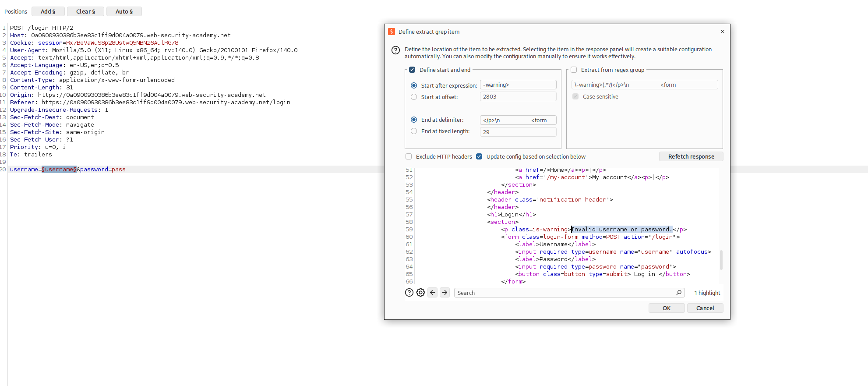Click the Cookie session value in the request
This screenshot has height=386, width=868.
click(x=122, y=43)
